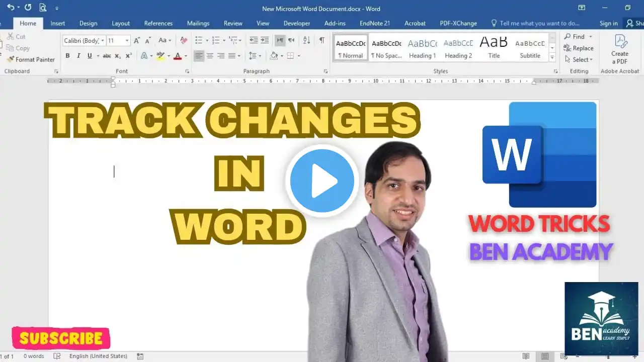The height and width of the screenshot is (362, 644).
Task: Apply the No Spacing style
Action: (386, 48)
